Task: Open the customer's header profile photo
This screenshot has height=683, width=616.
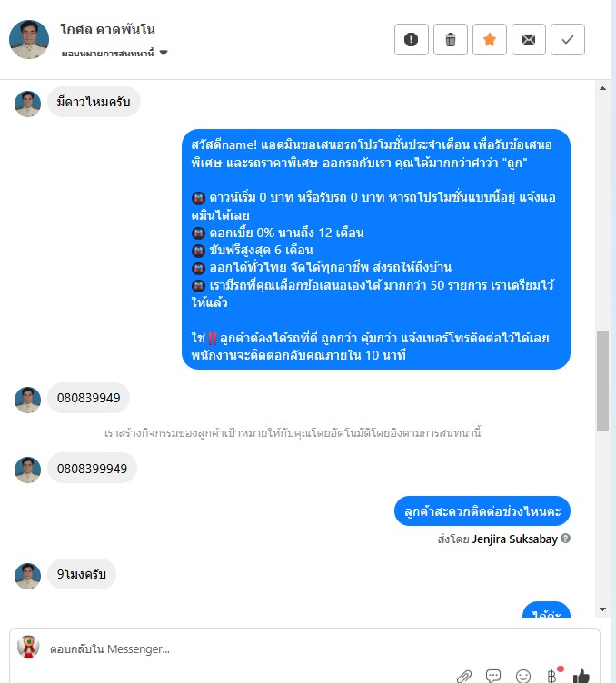Action: tap(29, 39)
